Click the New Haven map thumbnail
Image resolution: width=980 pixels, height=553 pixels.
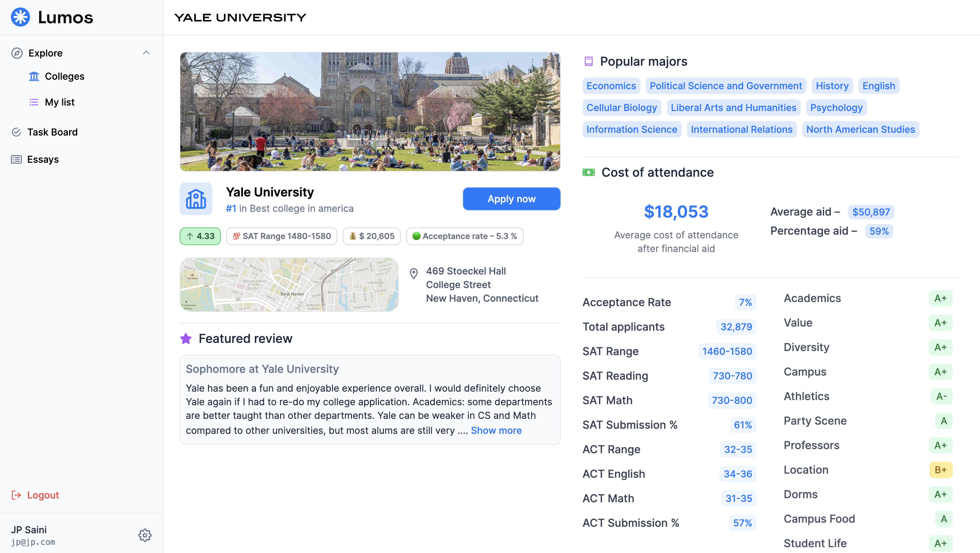(x=289, y=285)
